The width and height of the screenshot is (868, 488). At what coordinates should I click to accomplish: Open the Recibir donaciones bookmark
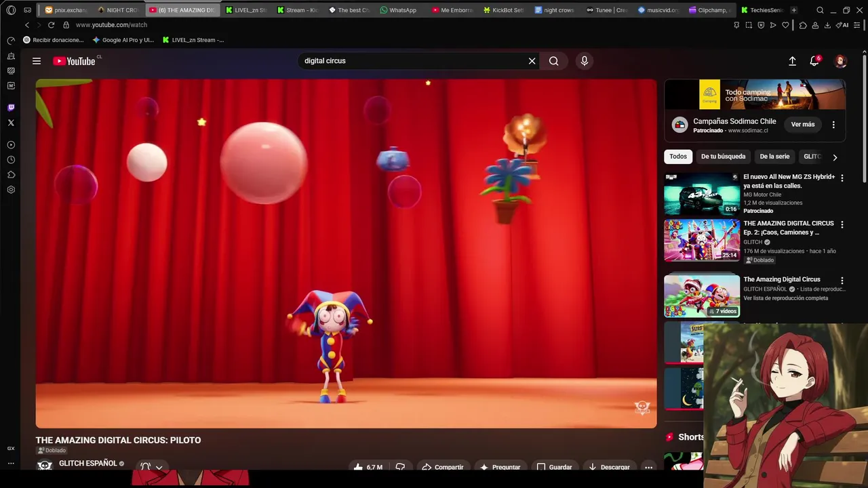[x=54, y=40]
